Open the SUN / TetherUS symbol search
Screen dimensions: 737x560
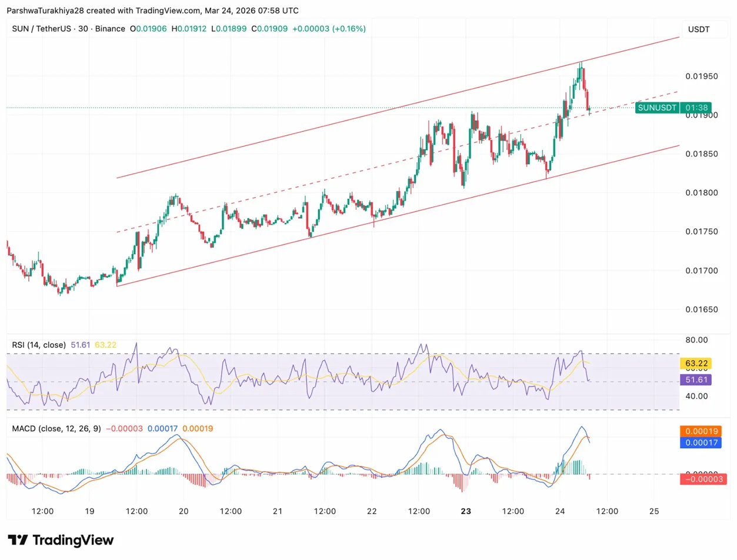[x=41, y=28]
